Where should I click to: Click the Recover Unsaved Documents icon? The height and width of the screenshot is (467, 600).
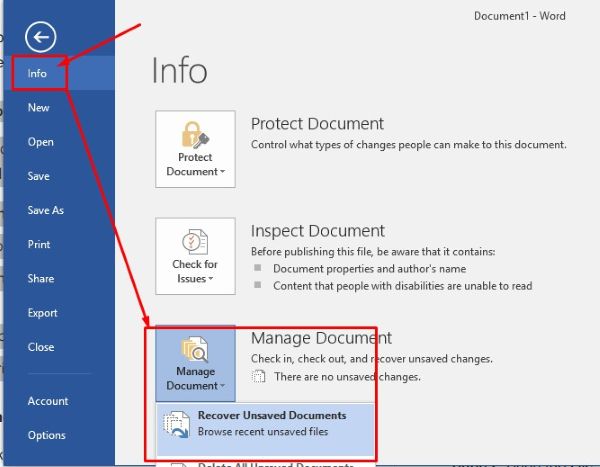[175, 424]
